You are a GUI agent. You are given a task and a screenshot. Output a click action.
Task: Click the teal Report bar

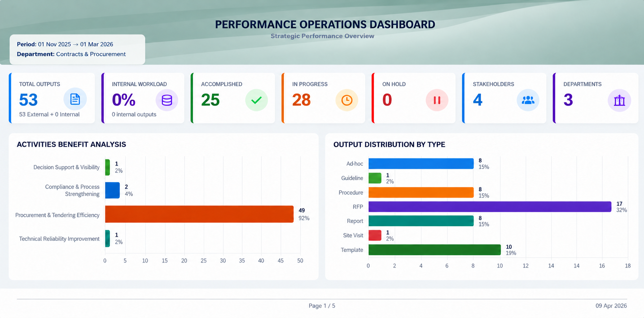pos(421,221)
